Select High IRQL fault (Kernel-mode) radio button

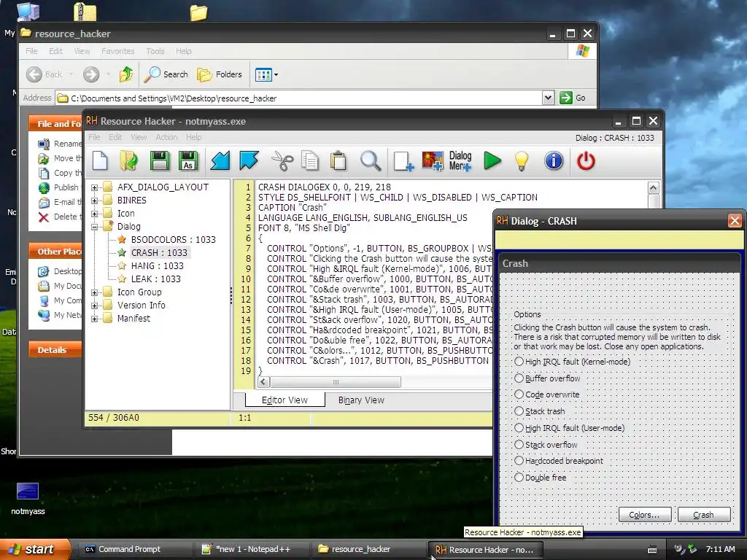519,362
